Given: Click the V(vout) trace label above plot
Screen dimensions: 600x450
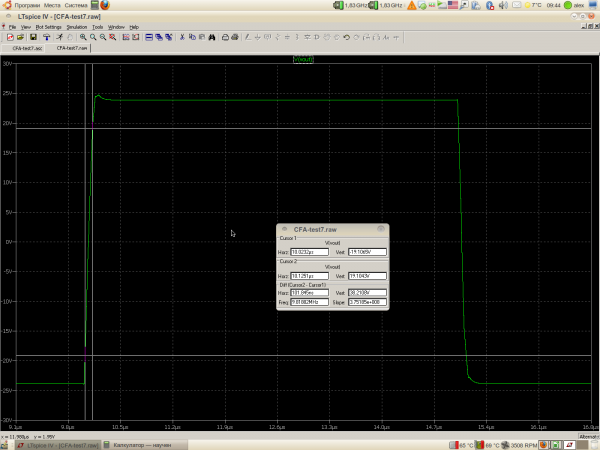Looking at the screenshot, I should [x=303, y=59].
